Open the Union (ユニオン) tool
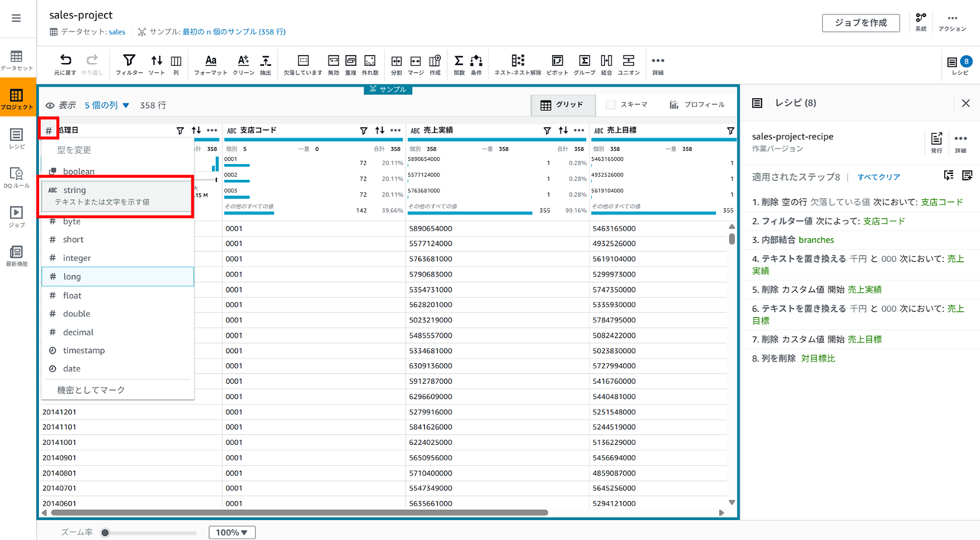This screenshot has height=540, width=980. (x=629, y=64)
